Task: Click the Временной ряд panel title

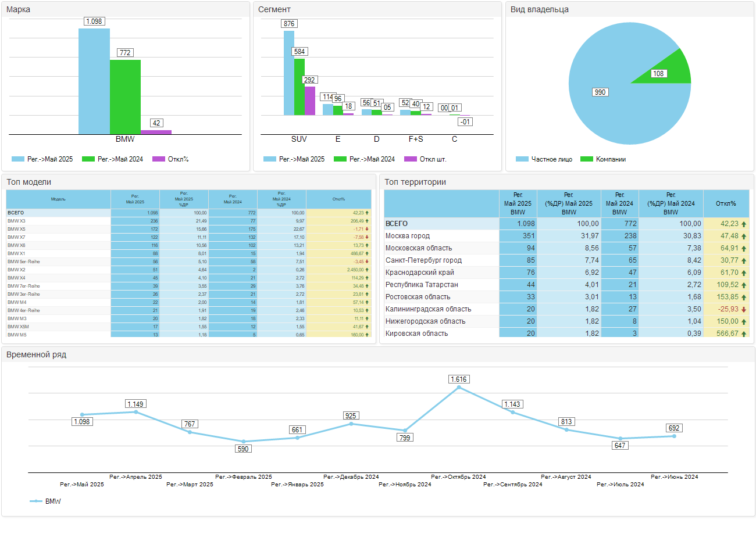Action: click(36, 354)
